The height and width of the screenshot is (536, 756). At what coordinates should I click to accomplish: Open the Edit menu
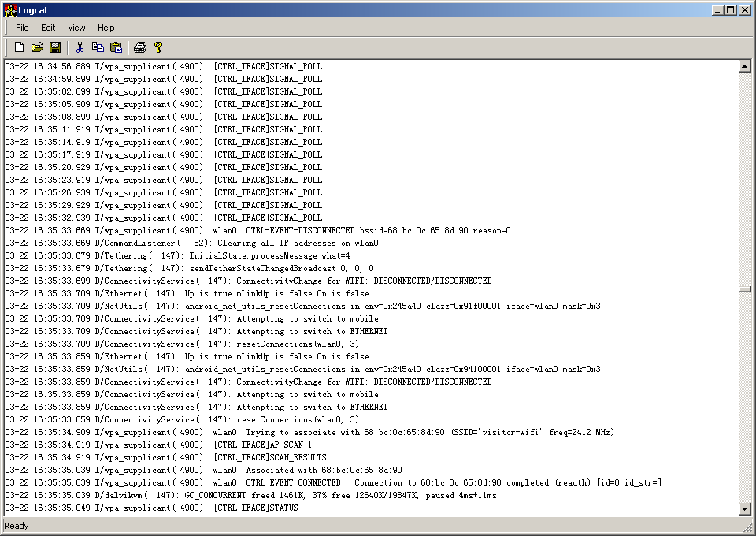click(x=48, y=28)
